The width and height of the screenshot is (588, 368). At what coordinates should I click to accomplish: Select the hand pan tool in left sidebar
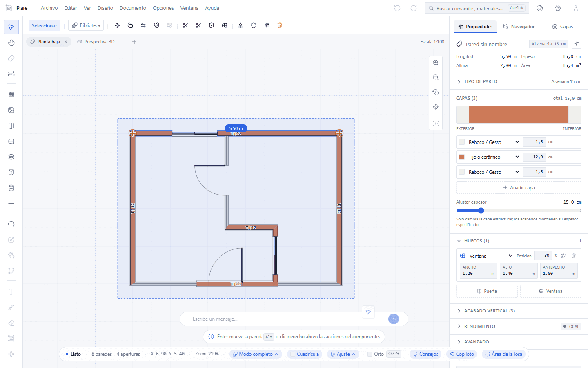coord(11,43)
